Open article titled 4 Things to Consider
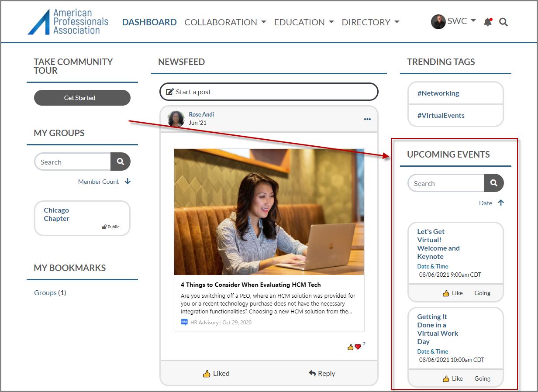 click(251, 285)
